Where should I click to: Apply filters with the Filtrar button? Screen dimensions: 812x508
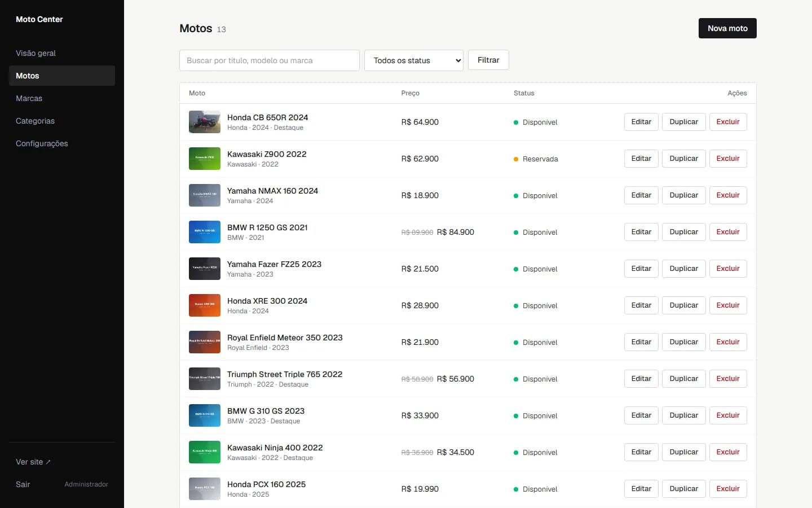(488, 60)
